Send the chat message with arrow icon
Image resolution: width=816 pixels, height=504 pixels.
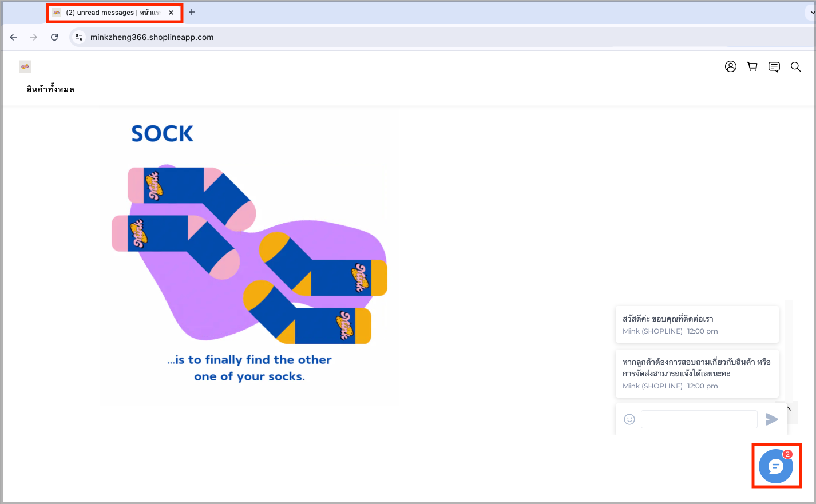771,419
